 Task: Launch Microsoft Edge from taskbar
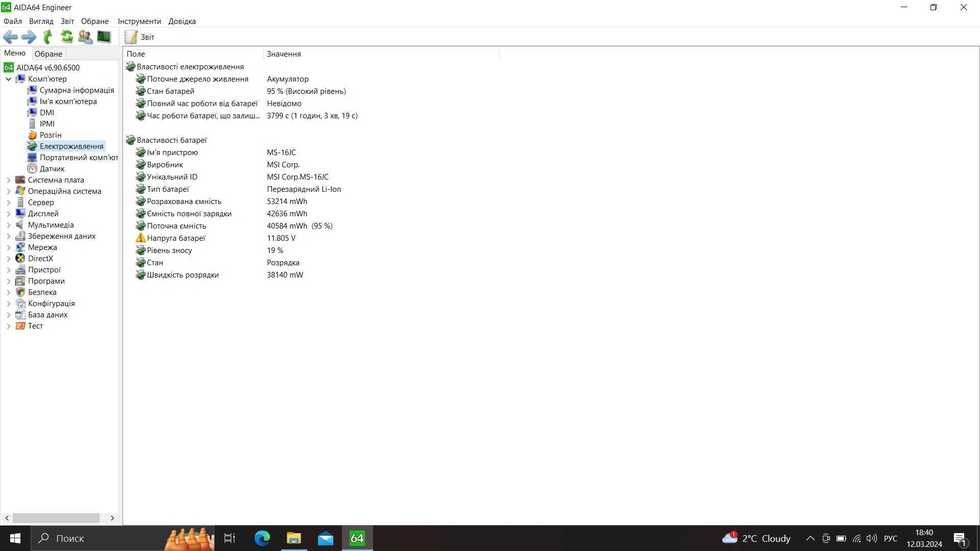262,538
